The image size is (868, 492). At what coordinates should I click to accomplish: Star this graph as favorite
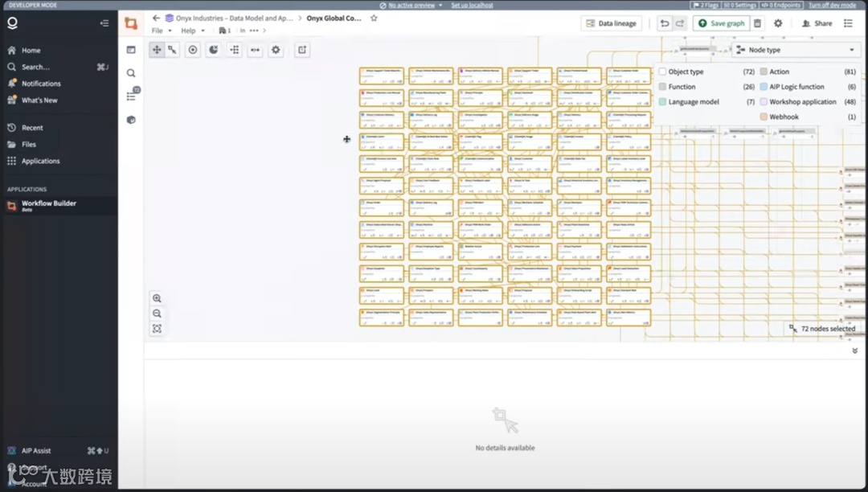(x=374, y=18)
